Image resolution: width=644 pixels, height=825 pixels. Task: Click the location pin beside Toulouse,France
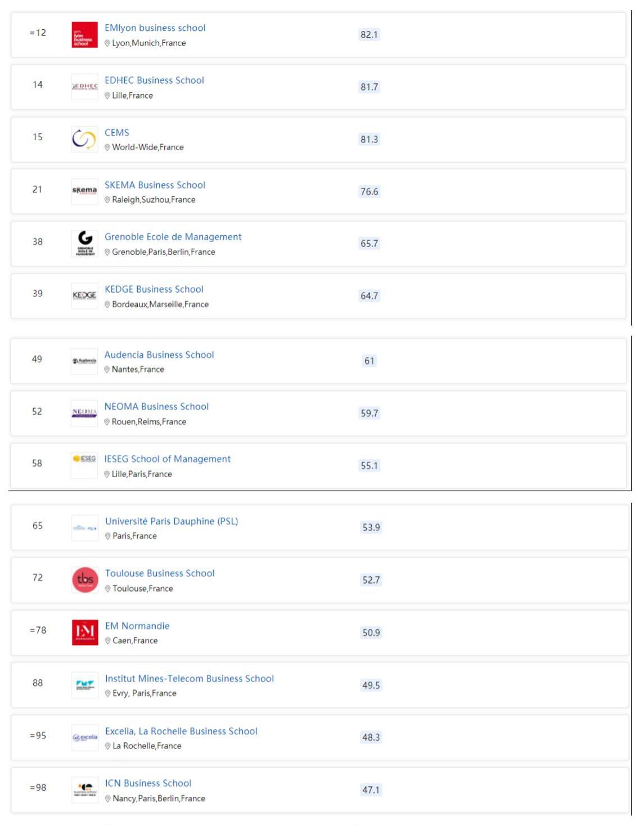point(108,589)
